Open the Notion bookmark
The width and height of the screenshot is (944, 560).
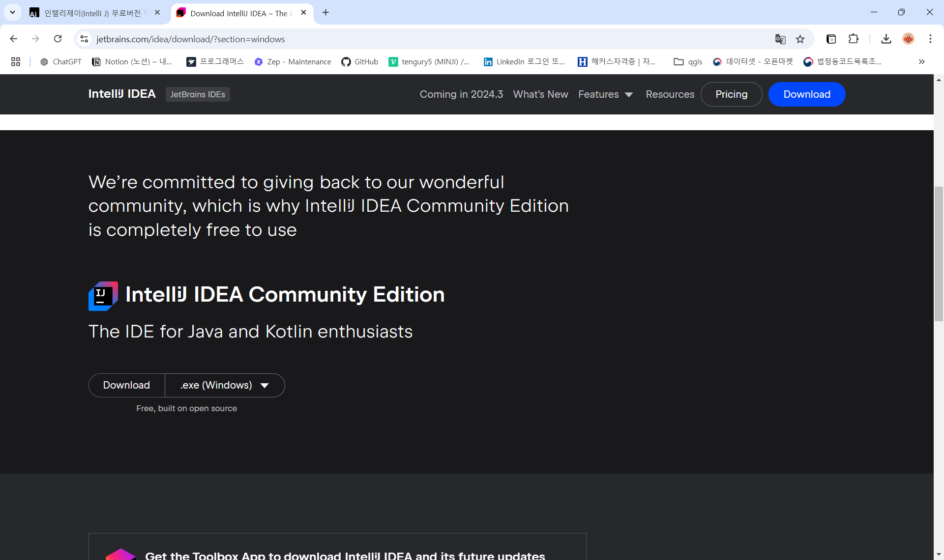(132, 61)
